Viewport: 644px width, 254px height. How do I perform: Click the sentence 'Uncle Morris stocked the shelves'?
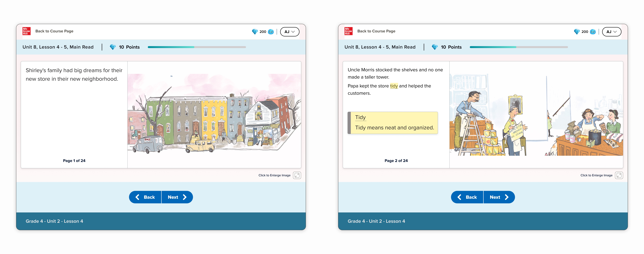coord(395,73)
